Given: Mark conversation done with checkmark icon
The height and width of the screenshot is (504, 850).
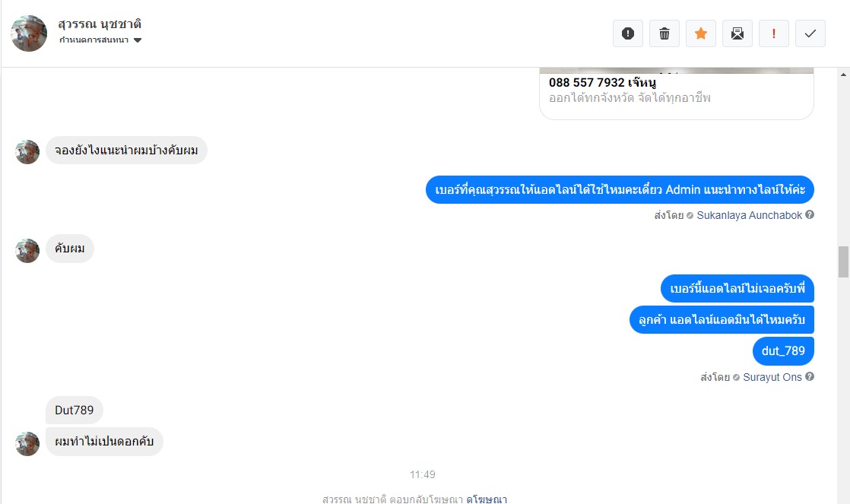Looking at the screenshot, I should 810,33.
